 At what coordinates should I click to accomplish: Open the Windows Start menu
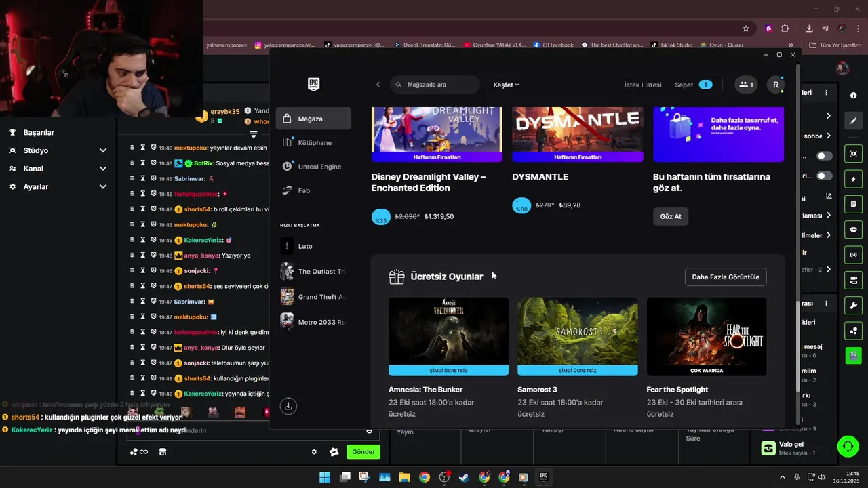(325, 477)
